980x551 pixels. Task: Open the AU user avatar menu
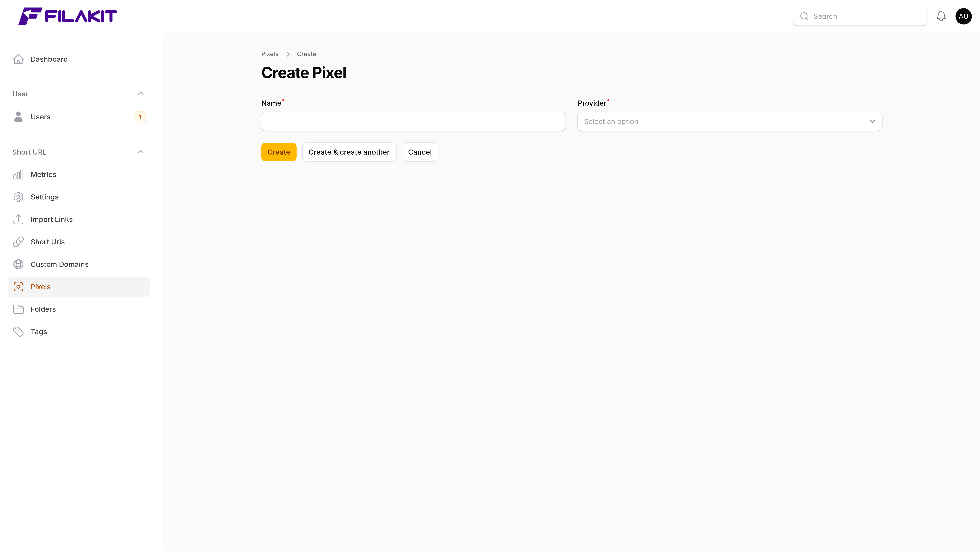[963, 16]
